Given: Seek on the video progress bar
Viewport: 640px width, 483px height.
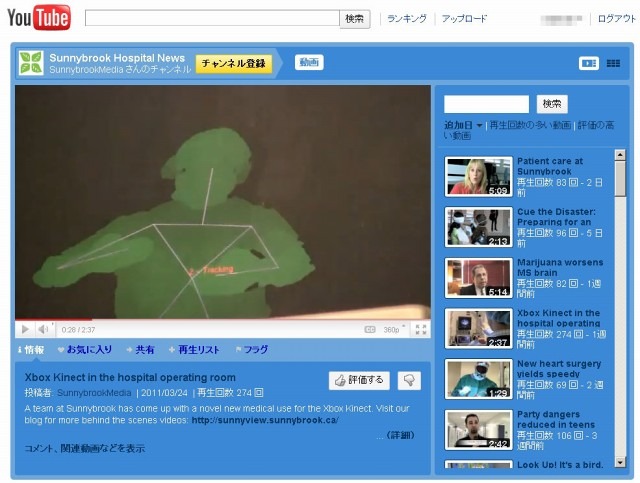Looking at the screenshot, I should click(x=223, y=319).
